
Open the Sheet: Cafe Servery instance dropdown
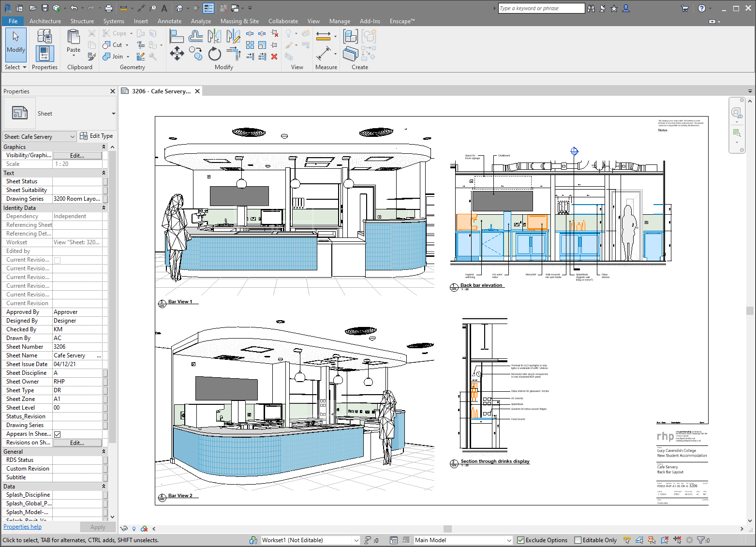coord(72,137)
